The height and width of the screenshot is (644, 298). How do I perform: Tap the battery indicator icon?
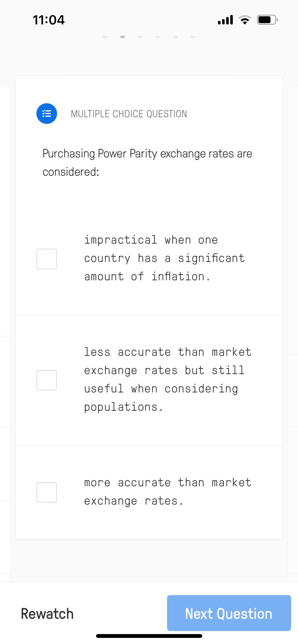pos(266,19)
